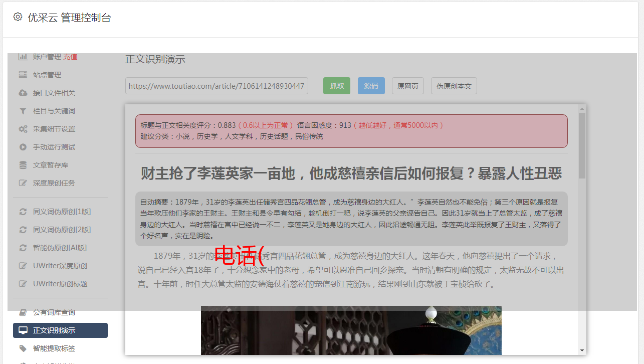Click the edit icon next to UWriter深度原创
This screenshot has width=644, height=364.
click(x=23, y=266)
